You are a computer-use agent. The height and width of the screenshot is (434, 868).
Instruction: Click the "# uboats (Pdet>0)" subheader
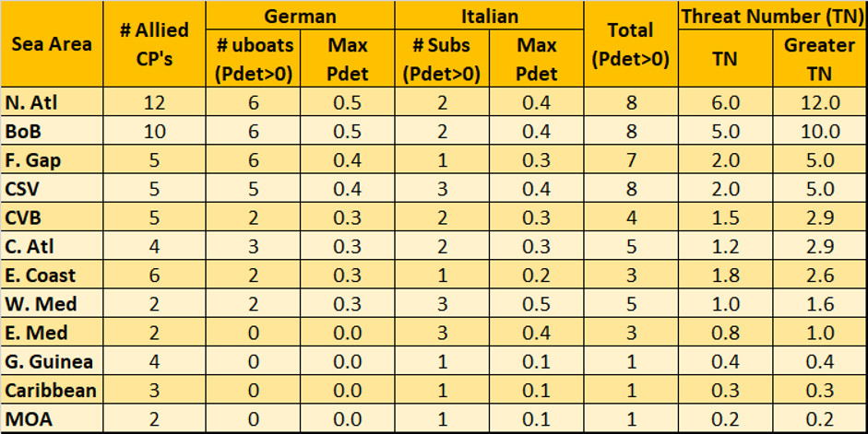(253, 59)
